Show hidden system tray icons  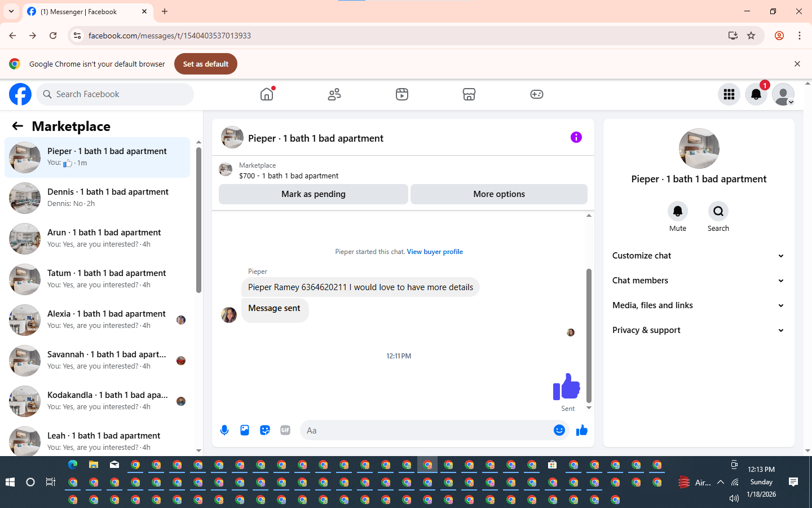tap(721, 482)
